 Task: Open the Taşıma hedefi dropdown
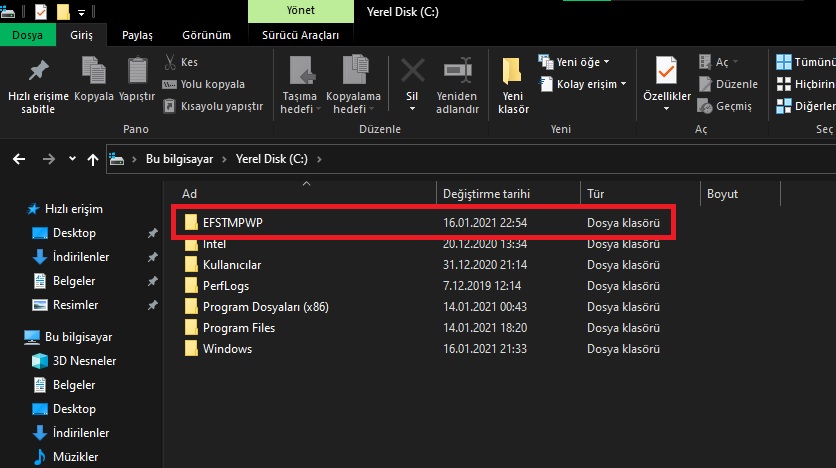tap(300, 85)
